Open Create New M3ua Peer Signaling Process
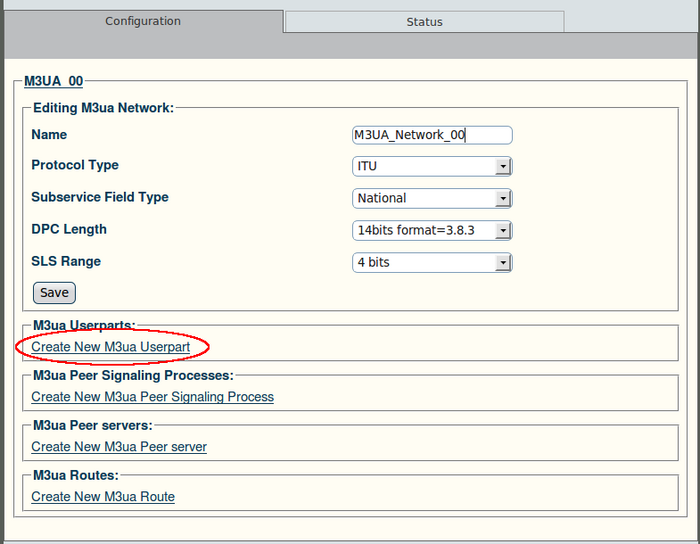Image resolution: width=700 pixels, height=544 pixels. coord(152,397)
